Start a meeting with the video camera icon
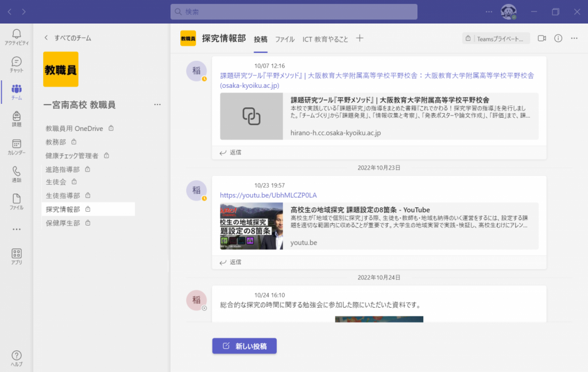The image size is (588, 372). click(x=541, y=38)
